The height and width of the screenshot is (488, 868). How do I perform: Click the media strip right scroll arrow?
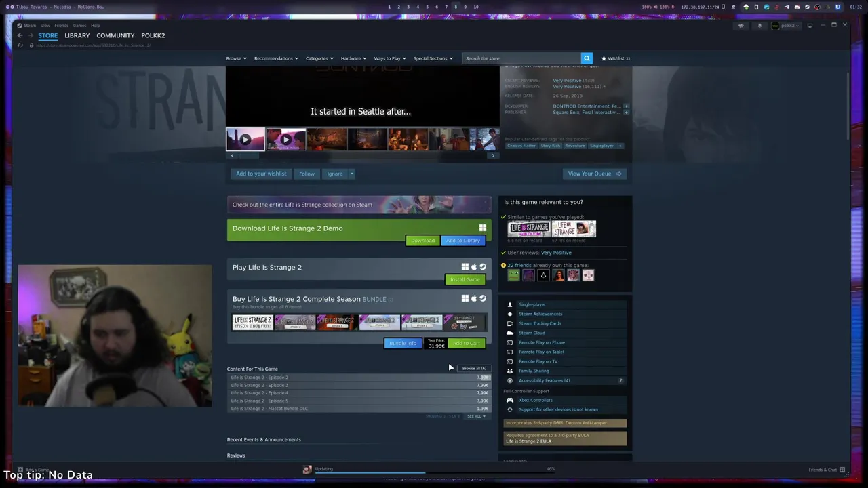coord(493,156)
